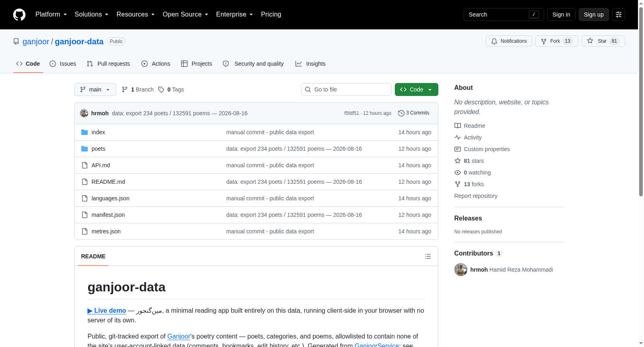The height and width of the screenshot is (347, 644).
Task: Click the eye icon beside 0 watching
Action: pyautogui.click(x=458, y=172)
